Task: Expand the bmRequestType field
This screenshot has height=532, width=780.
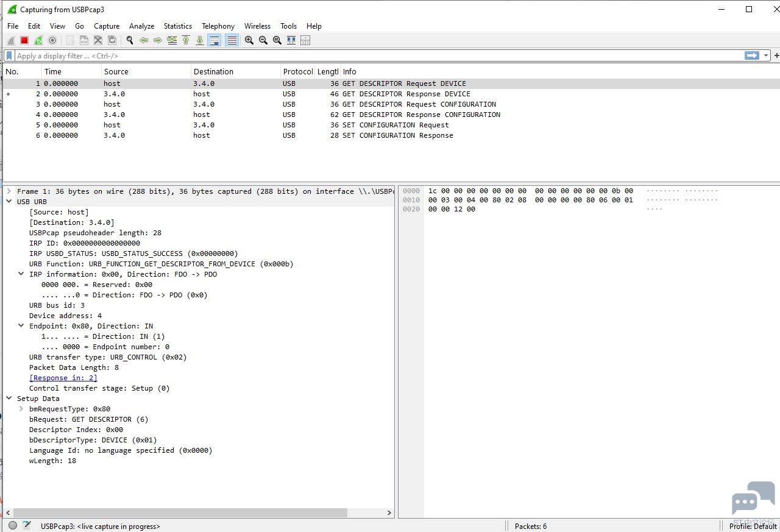Action: [21, 409]
